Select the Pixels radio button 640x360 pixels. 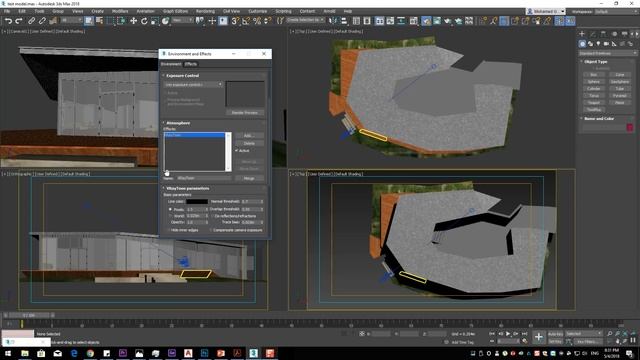click(170, 209)
